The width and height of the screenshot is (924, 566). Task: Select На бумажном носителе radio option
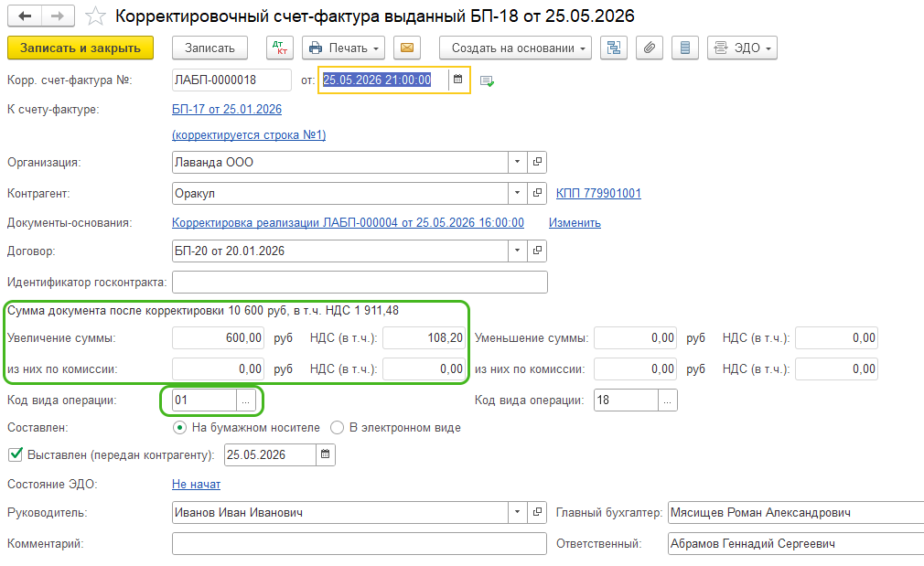tap(179, 428)
